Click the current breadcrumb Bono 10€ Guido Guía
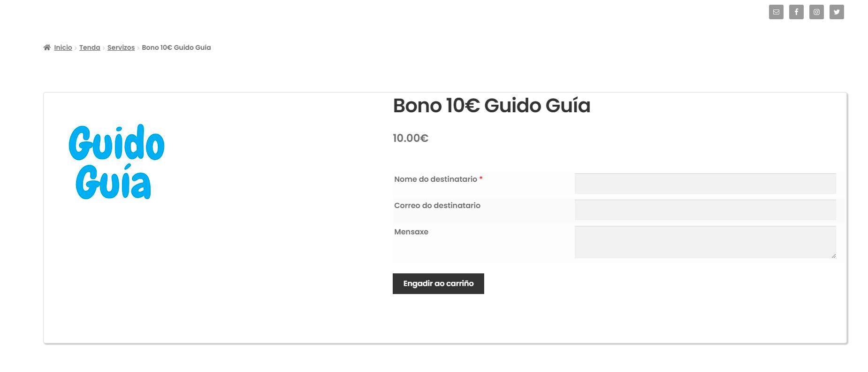Viewport: 868px width, 372px height. (x=176, y=47)
